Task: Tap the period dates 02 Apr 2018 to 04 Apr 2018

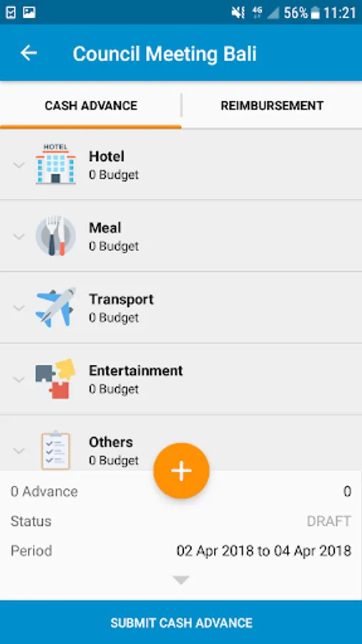Action: pyautogui.click(x=264, y=551)
